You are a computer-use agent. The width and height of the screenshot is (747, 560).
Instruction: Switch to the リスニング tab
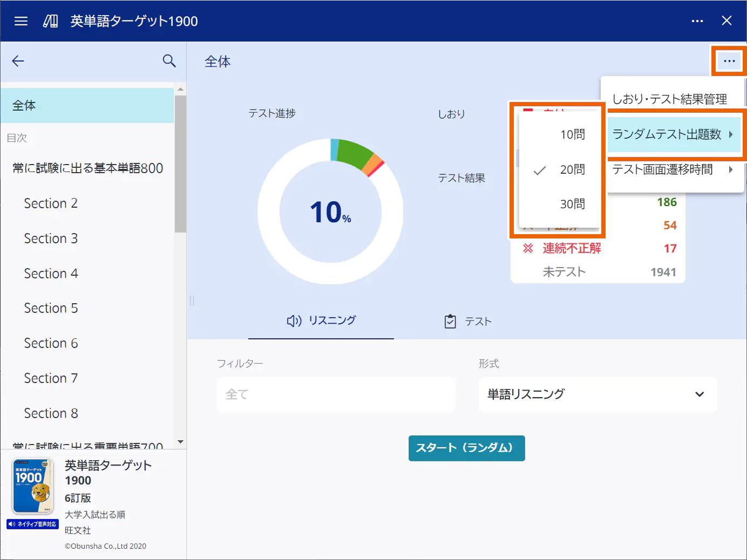click(321, 321)
